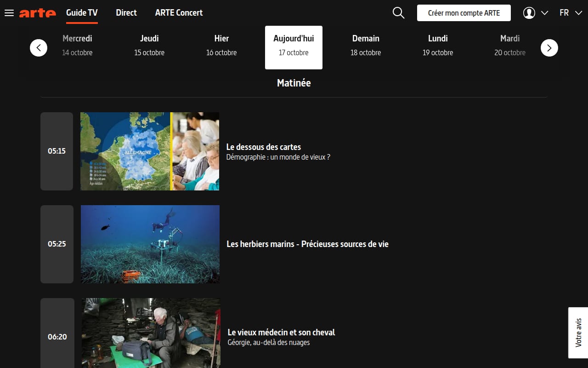Expand the FR language dropdown
Viewport: 588px width, 368px height.
(571, 13)
